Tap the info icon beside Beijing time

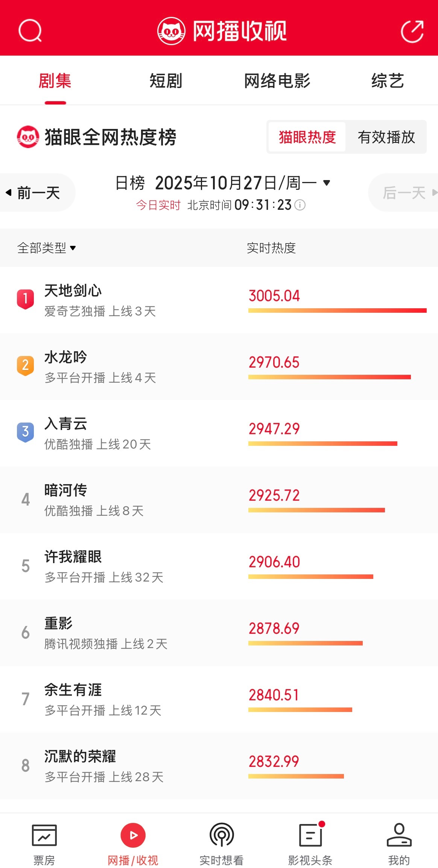tap(300, 205)
